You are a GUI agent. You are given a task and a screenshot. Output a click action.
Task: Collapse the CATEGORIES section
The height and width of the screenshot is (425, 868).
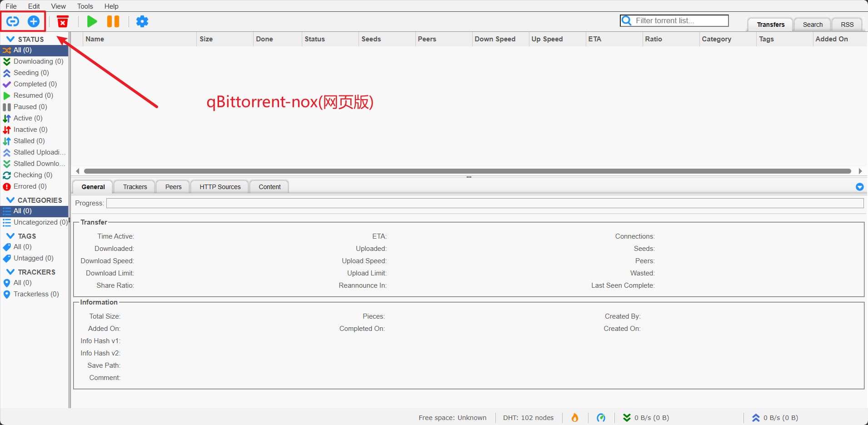coord(10,200)
